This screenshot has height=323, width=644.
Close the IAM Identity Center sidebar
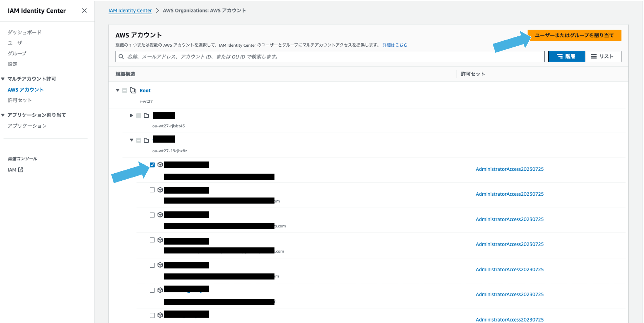click(84, 11)
